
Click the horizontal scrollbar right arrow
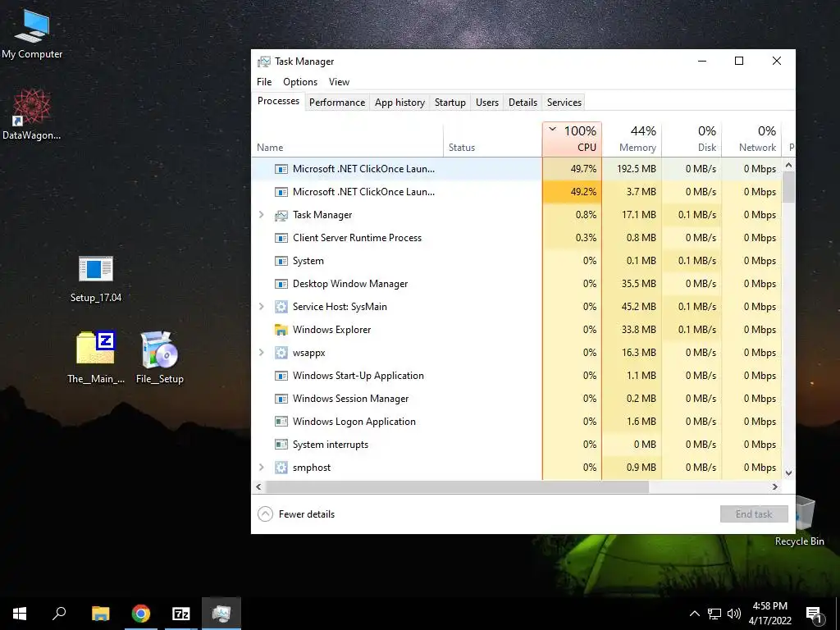tap(774, 487)
